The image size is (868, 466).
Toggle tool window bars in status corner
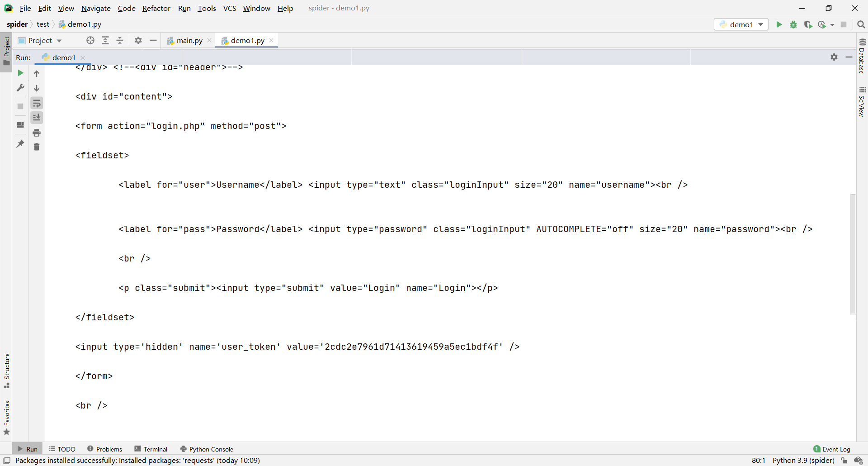click(7, 460)
